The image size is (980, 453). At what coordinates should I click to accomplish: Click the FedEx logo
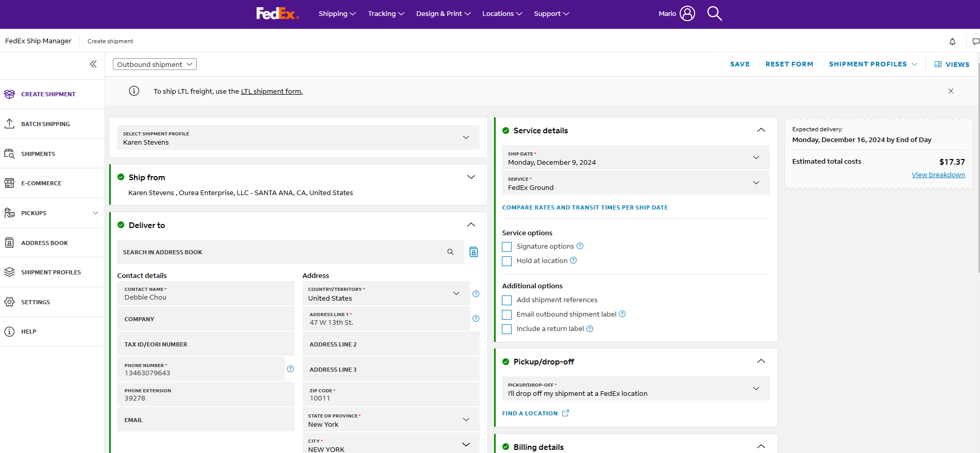tap(277, 13)
